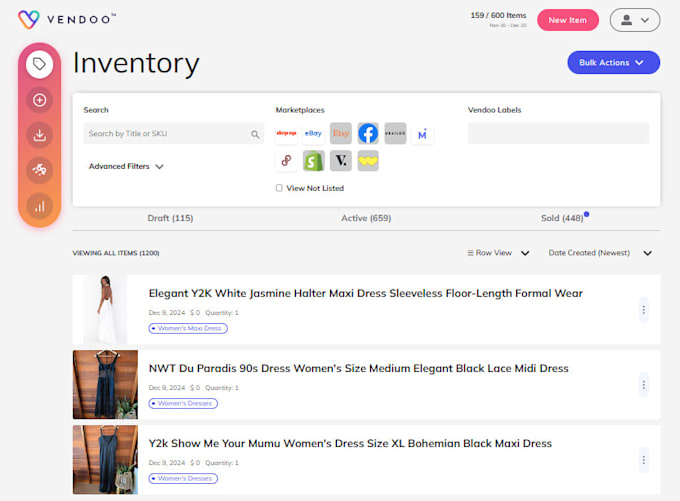The width and height of the screenshot is (680, 501).
Task: Filter by Shopify marketplace icon
Action: 313,160
